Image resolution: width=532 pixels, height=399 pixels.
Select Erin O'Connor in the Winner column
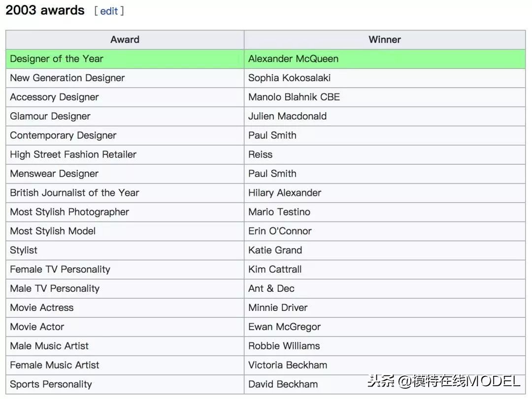280,231
